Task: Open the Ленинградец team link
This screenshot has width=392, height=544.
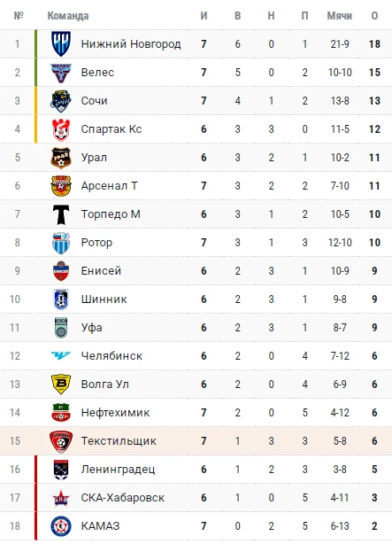Action: (x=118, y=470)
